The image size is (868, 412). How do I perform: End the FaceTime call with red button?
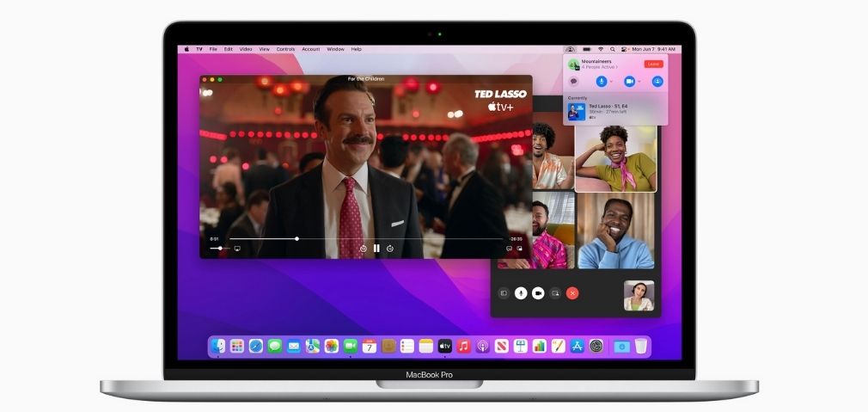click(573, 293)
